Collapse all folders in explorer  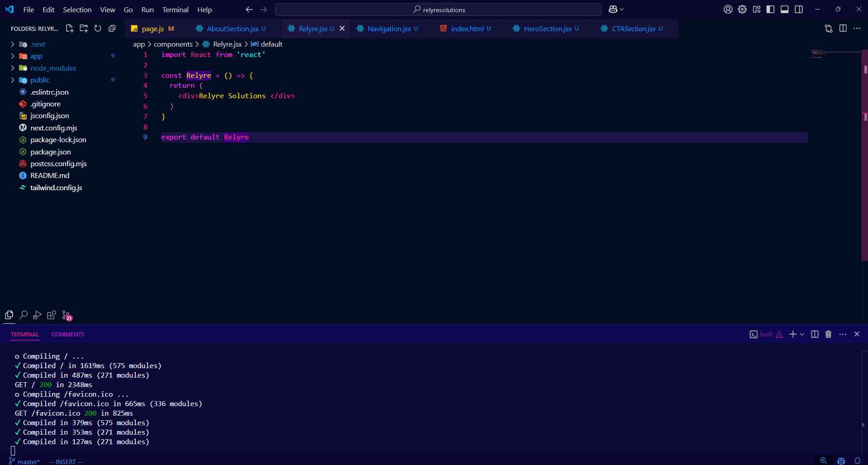[112, 29]
